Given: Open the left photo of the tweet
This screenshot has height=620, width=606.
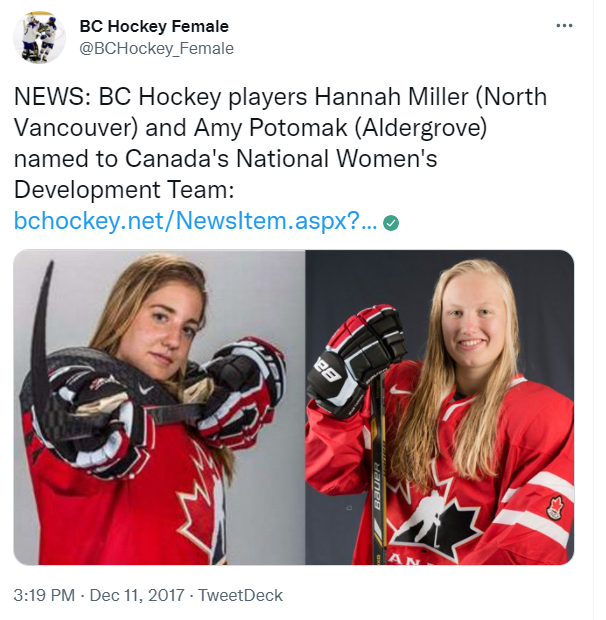Looking at the screenshot, I should tap(159, 407).
